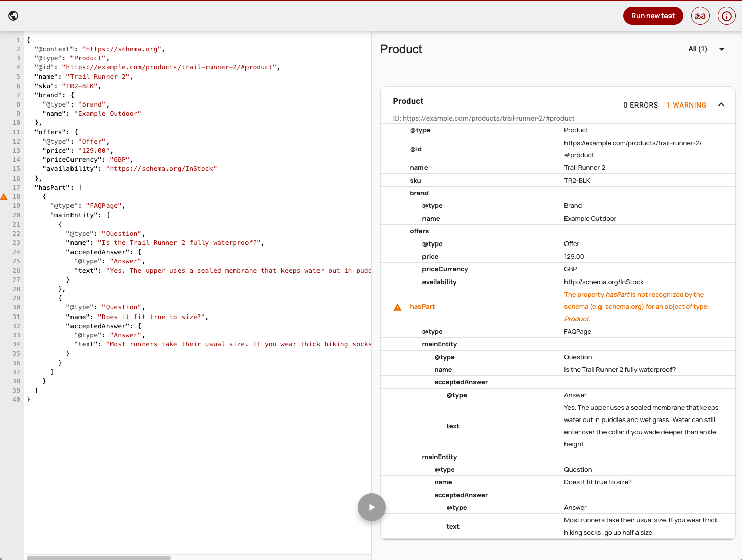Collapse the Product result card
Image resolution: width=742 pixels, height=560 pixels.
coord(721,104)
